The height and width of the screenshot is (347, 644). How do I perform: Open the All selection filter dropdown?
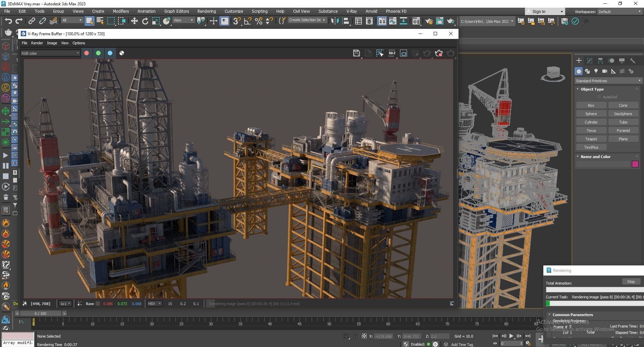click(72, 20)
